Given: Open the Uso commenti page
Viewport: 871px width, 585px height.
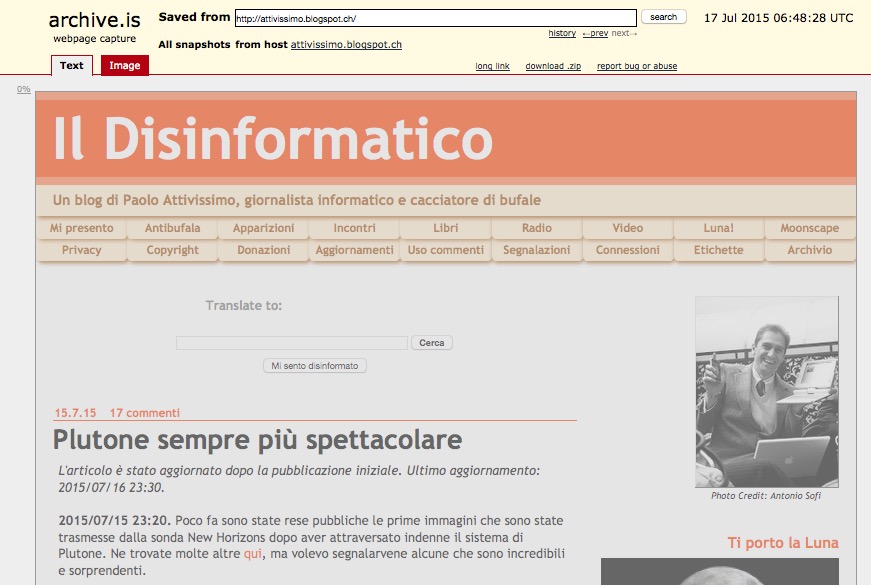Looking at the screenshot, I should pos(445,250).
